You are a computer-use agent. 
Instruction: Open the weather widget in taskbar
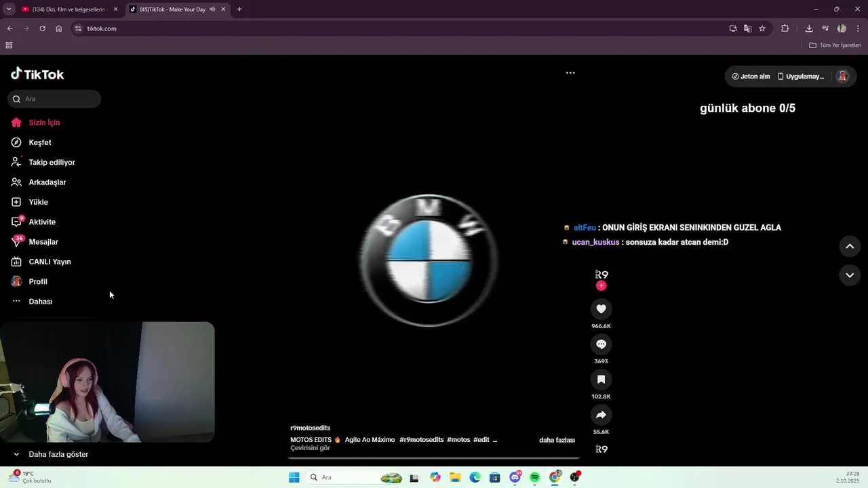tap(30, 476)
